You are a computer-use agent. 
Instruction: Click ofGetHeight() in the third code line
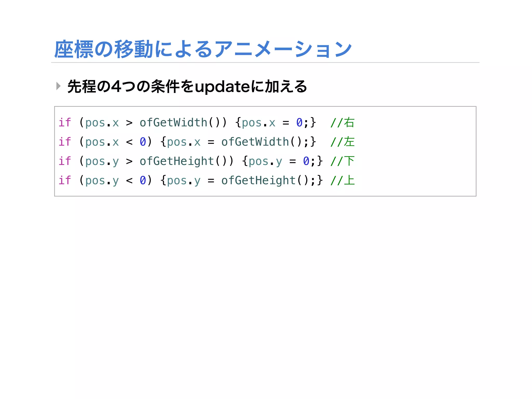coord(183,161)
